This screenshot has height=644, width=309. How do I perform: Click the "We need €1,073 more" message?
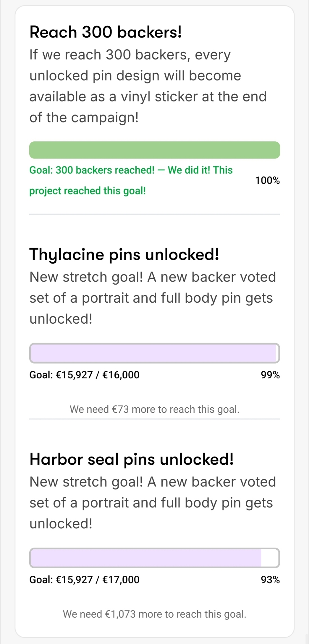pyautogui.click(x=154, y=614)
